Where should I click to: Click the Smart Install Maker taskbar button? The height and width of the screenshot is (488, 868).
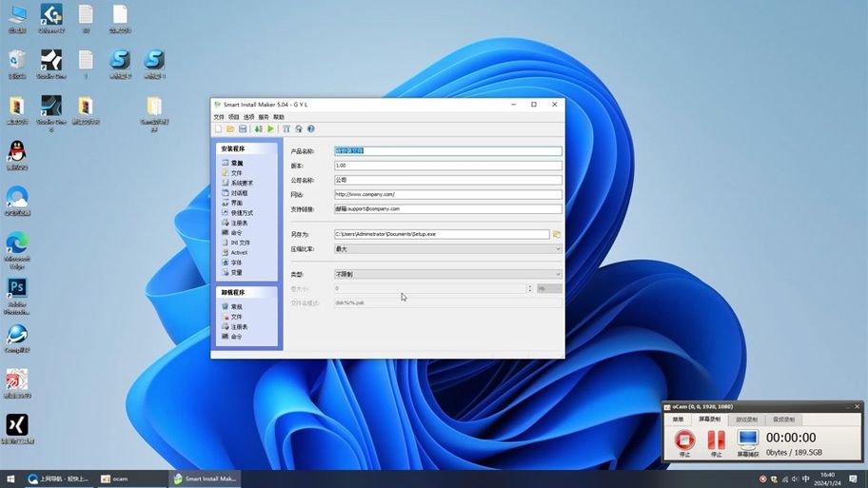click(x=205, y=478)
